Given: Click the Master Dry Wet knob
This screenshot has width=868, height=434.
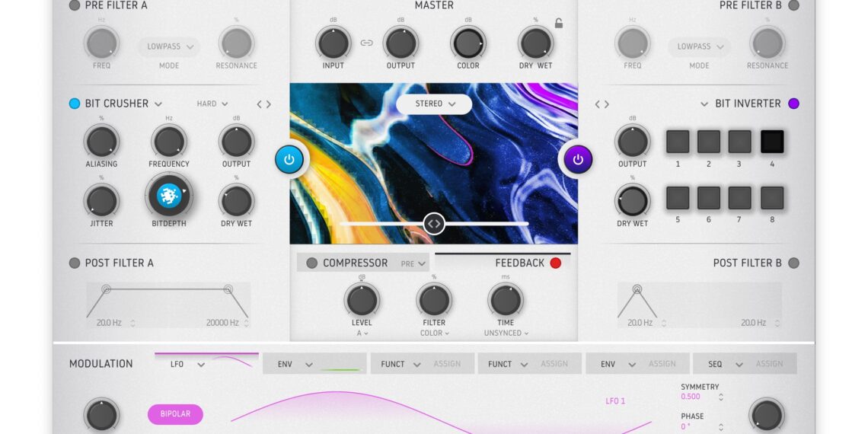Looking at the screenshot, I should click(x=536, y=43).
